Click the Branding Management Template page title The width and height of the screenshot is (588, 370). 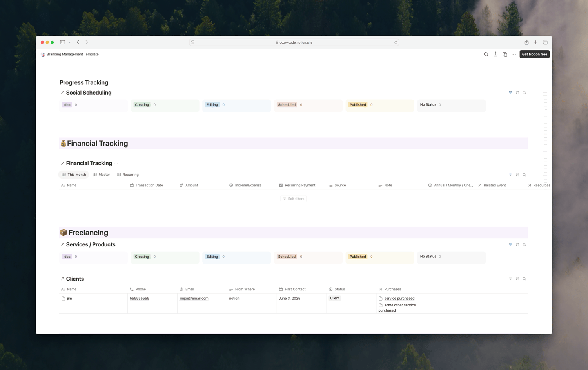click(73, 54)
